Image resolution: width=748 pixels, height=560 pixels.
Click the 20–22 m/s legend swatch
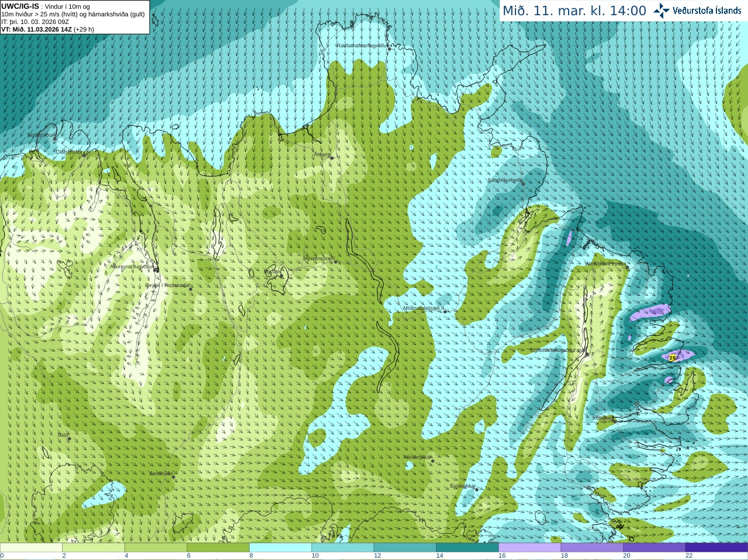(x=654, y=548)
